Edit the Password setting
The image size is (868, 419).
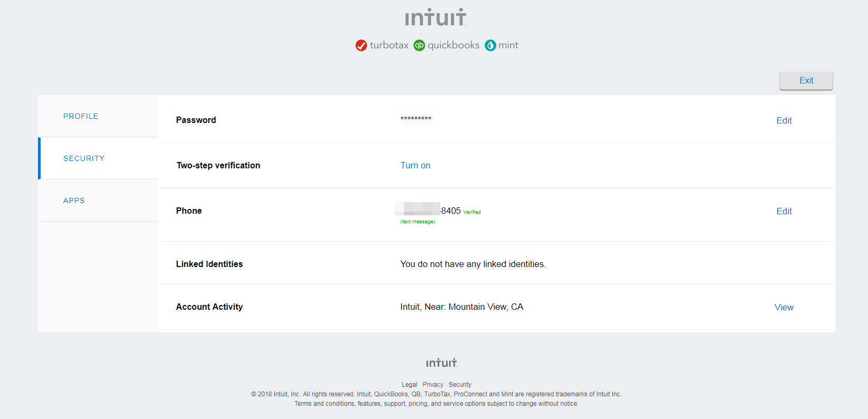784,120
